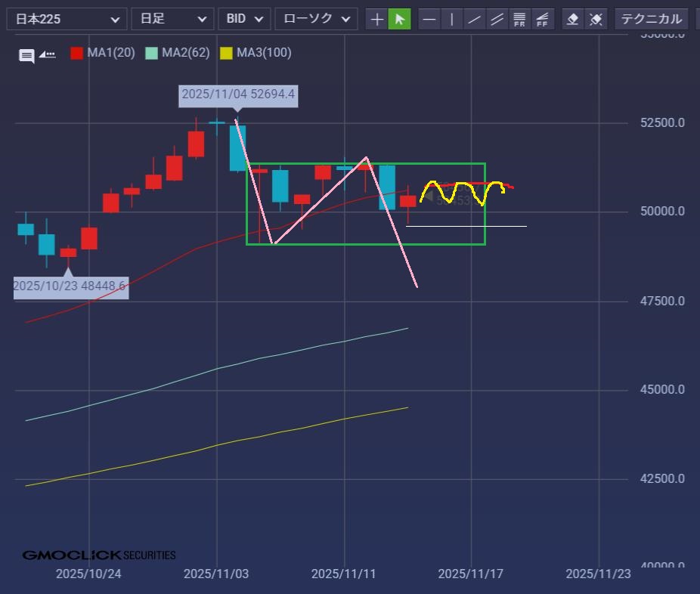Viewport: 700px width, 594px height.
Task: Toggle the legend display size icon
Action: click(48, 54)
